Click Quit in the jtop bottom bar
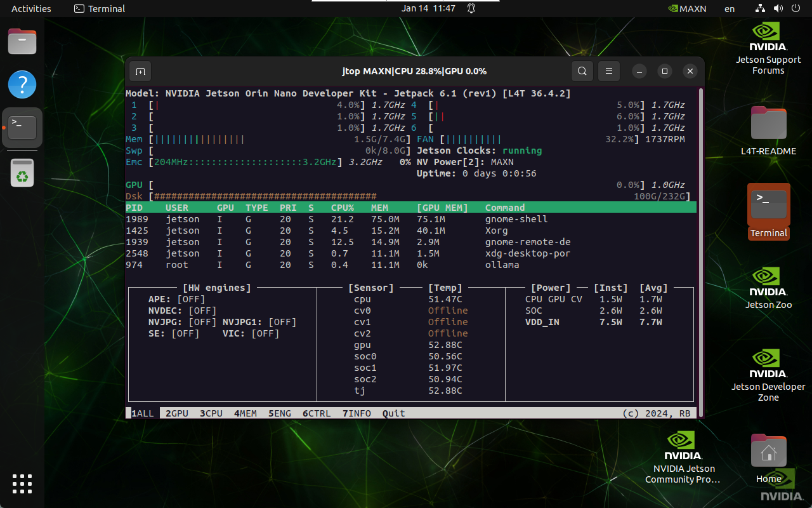Viewport: 812px width, 508px height. pyautogui.click(x=393, y=413)
